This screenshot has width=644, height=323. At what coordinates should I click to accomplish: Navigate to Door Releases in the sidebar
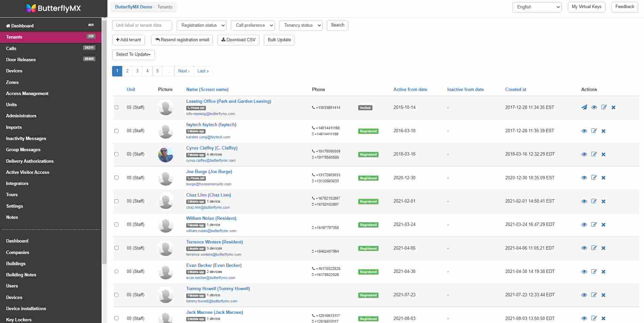coord(21,60)
